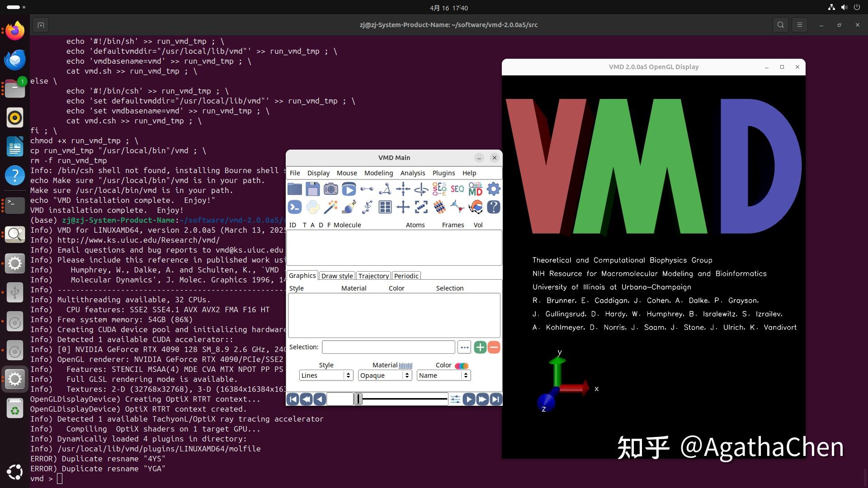The width and height of the screenshot is (868, 488).
Task: Open the Python console icon
Action: coord(312,207)
